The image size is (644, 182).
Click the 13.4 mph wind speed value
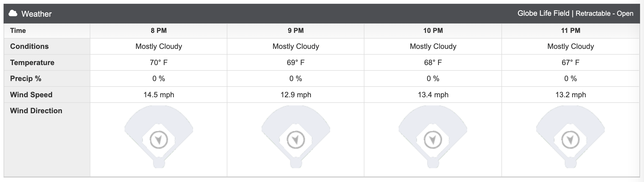[x=433, y=95]
